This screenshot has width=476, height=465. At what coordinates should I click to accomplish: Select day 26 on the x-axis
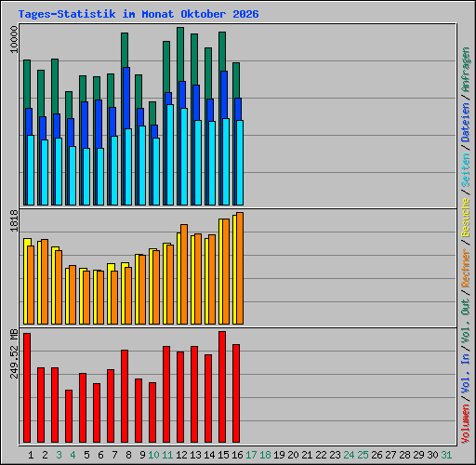(x=377, y=455)
